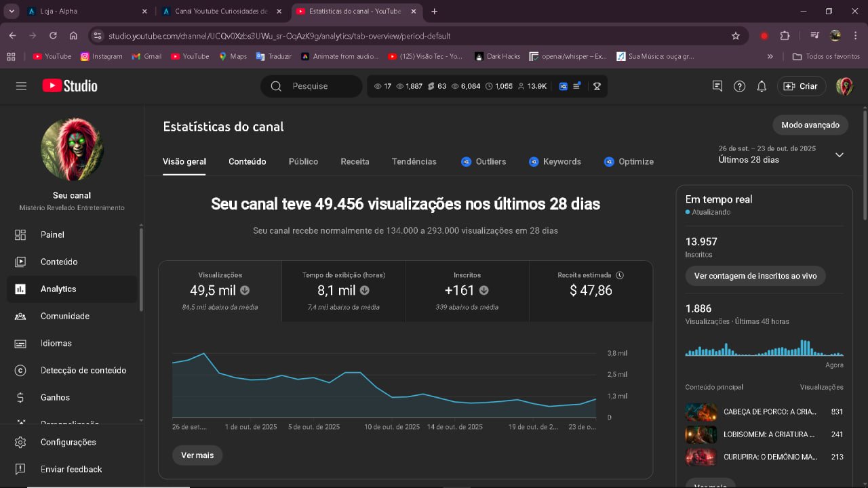Image resolution: width=868 pixels, height=488 pixels.
Task: Click the notifications bell icon
Action: 762,86
